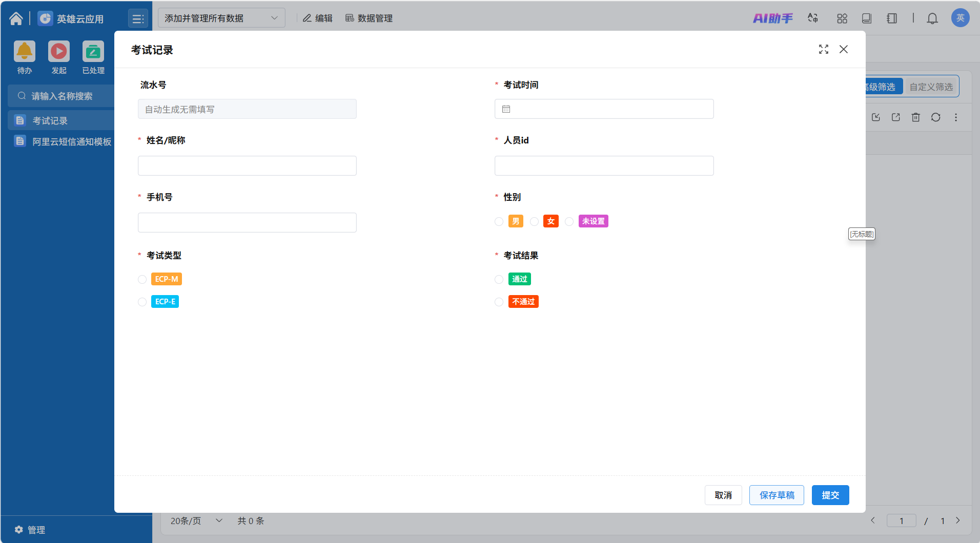
Task: Select the 不通过 result radio button
Action: pyautogui.click(x=499, y=302)
